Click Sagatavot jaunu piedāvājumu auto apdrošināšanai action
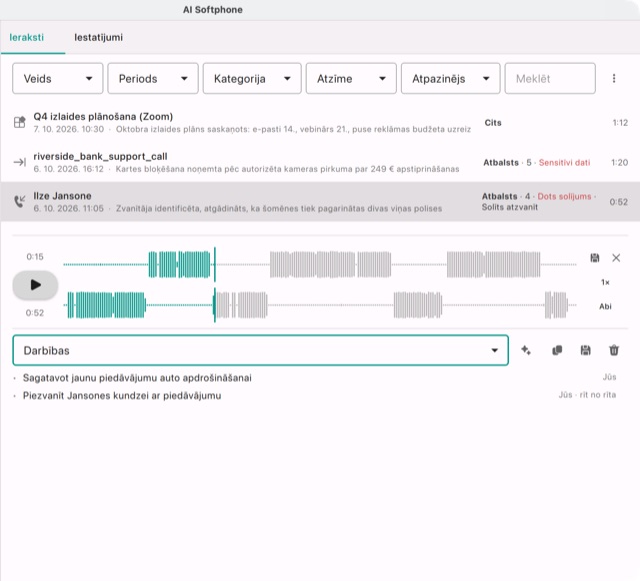The height and width of the screenshot is (581, 640). coord(137,378)
